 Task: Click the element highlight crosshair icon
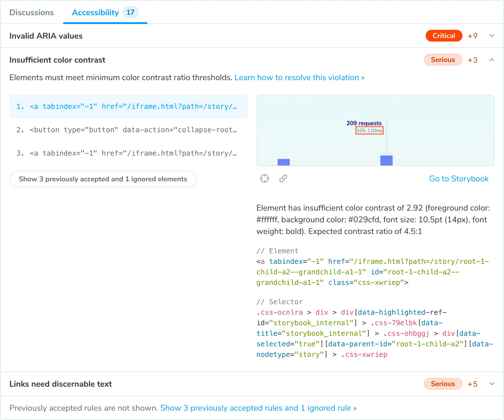tap(264, 178)
